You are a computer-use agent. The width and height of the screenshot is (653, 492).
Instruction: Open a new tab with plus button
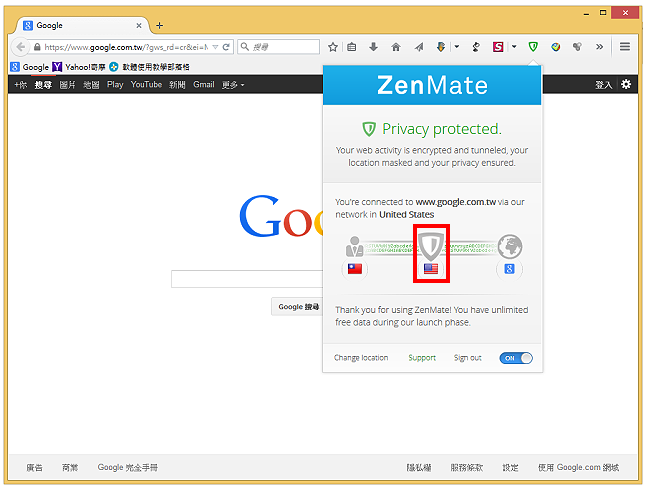[x=160, y=25]
